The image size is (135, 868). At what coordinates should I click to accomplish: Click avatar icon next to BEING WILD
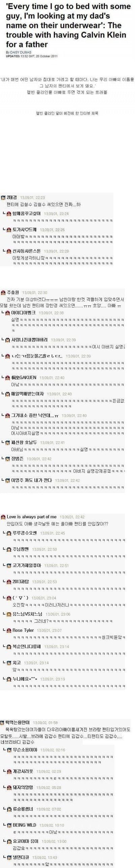tap(9, 825)
